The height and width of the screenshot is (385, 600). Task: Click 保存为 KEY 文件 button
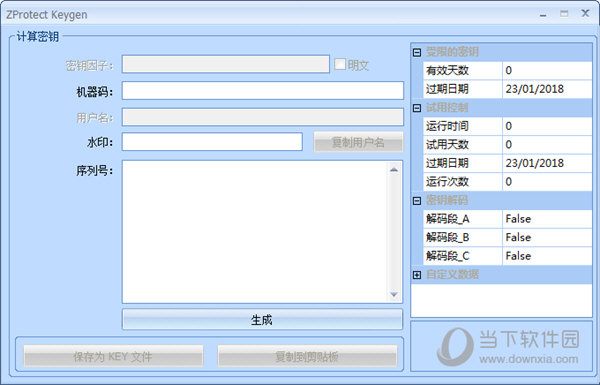(x=113, y=357)
